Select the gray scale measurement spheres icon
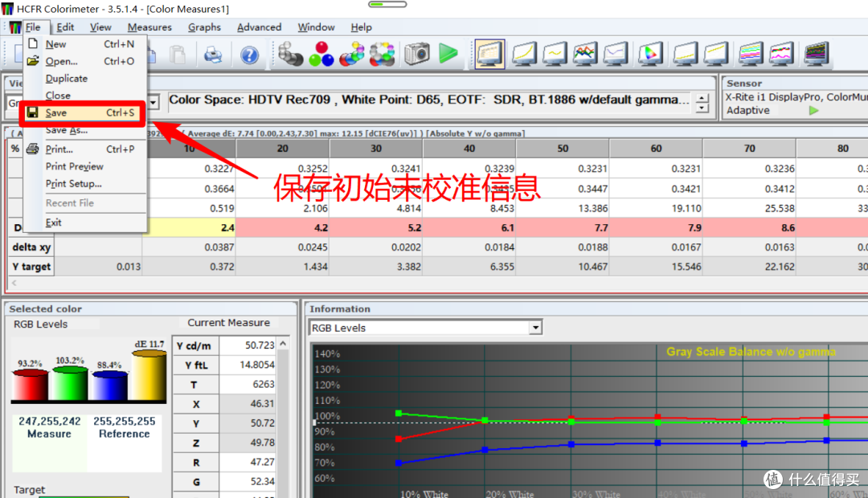The image size is (868, 498). click(289, 55)
